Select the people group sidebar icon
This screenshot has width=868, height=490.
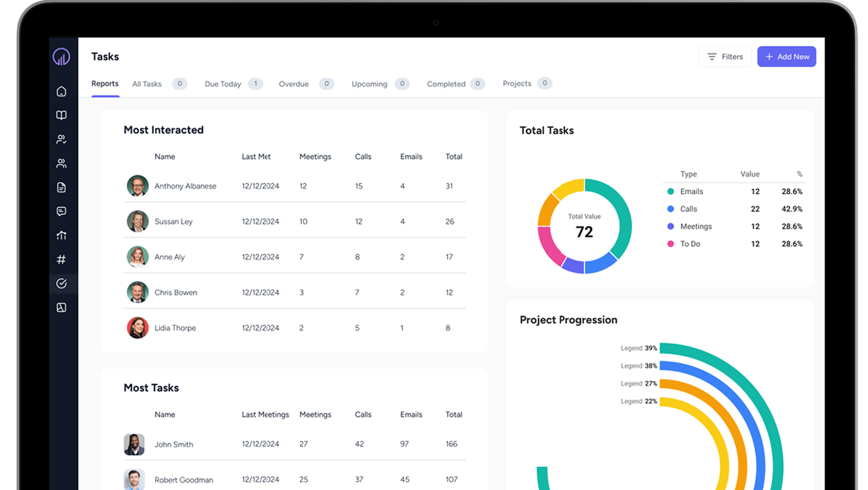coord(61,163)
